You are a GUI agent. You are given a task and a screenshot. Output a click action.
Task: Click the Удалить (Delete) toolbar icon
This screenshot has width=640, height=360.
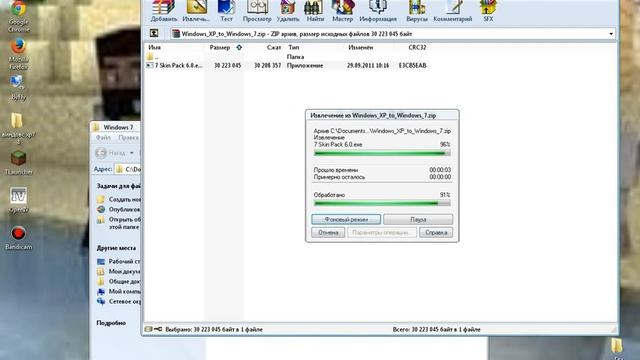tap(288, 10)
